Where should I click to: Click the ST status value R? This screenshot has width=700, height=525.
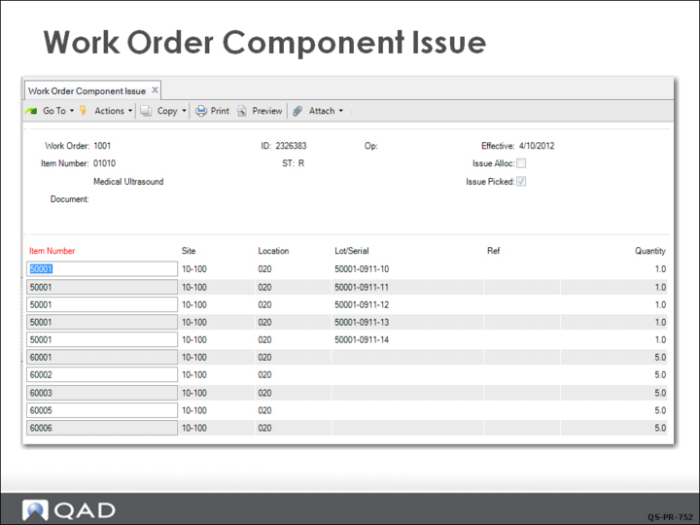301,163
